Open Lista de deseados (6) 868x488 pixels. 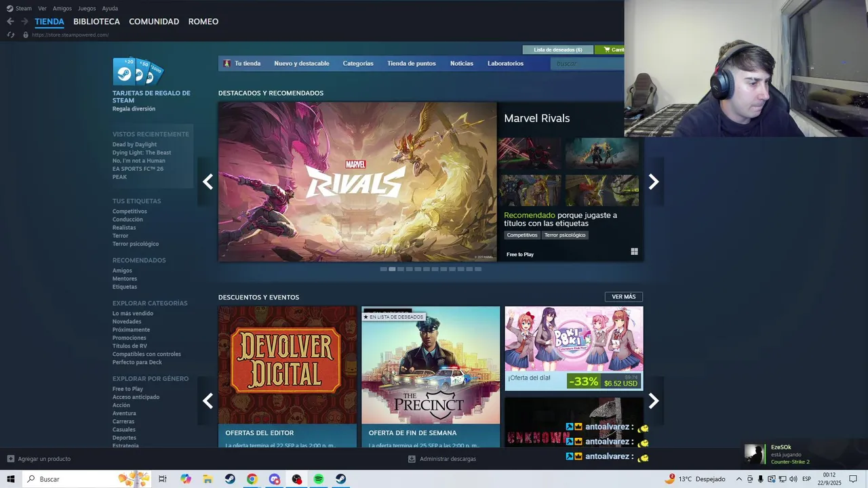click(558, 49)
